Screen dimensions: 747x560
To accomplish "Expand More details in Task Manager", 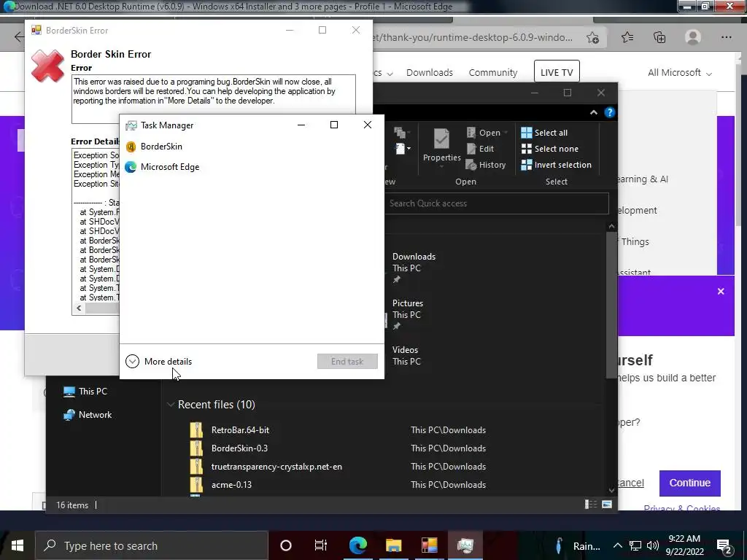I will point(158,362).
